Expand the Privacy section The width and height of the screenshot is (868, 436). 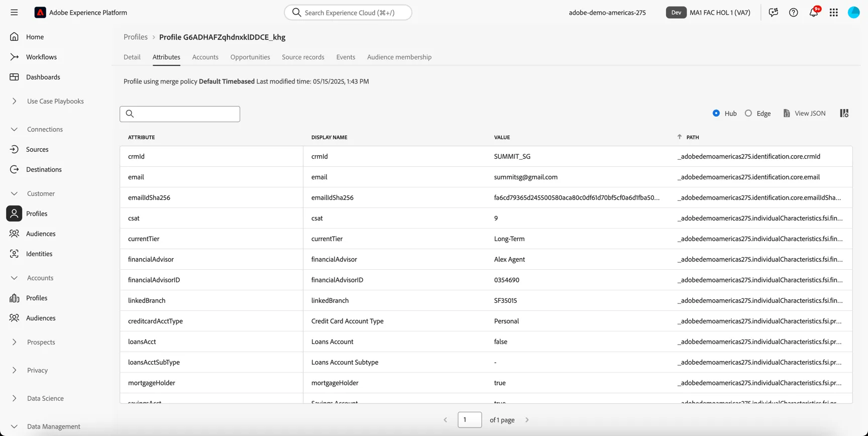point(14,370)
